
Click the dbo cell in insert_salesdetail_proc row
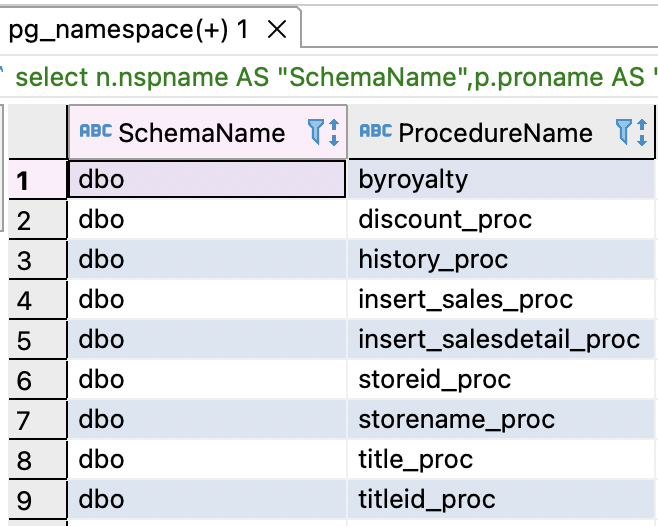(207, 339)
